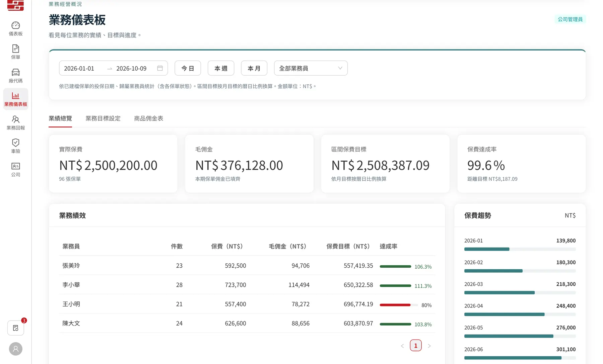Switch to the 業務目標設定 tab

point(103,118)
